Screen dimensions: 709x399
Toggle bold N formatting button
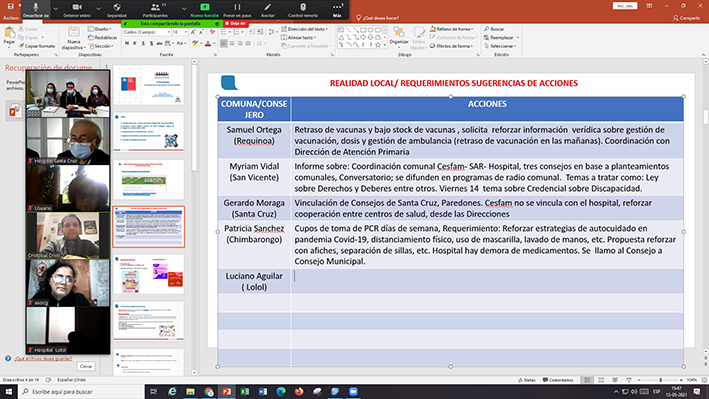point(127,43)
